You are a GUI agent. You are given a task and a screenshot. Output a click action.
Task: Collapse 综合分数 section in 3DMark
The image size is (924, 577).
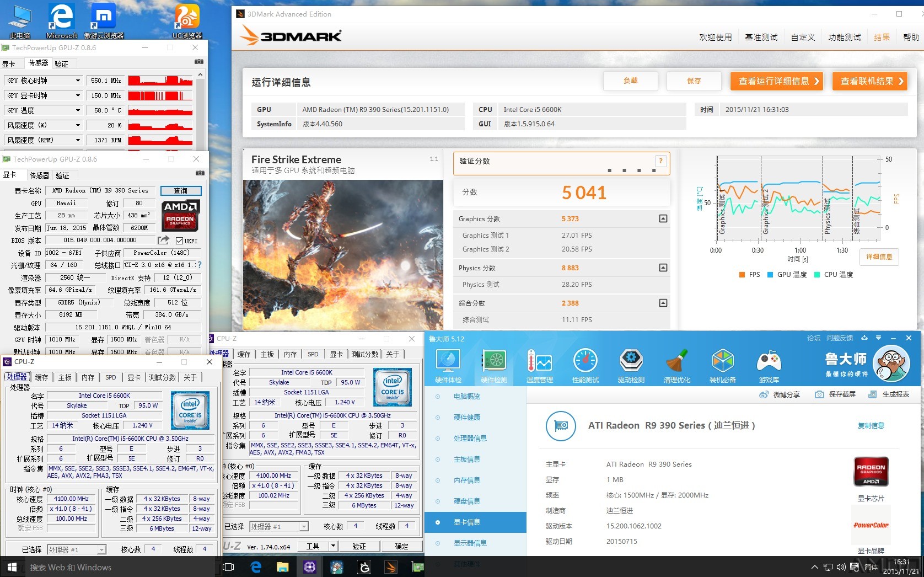tap(663, 303)
